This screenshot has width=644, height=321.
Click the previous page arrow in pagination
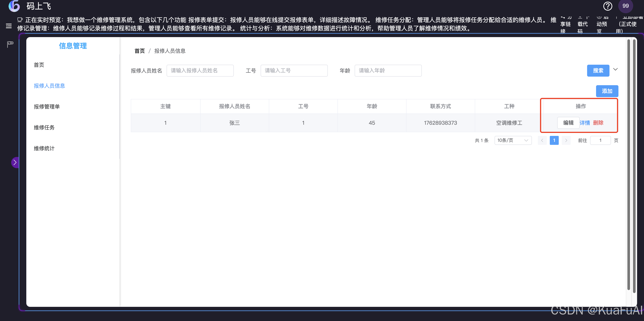542,140
